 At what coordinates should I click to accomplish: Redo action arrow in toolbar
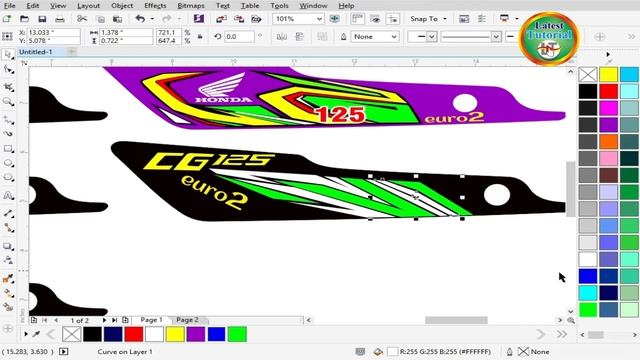pos(167,19)
